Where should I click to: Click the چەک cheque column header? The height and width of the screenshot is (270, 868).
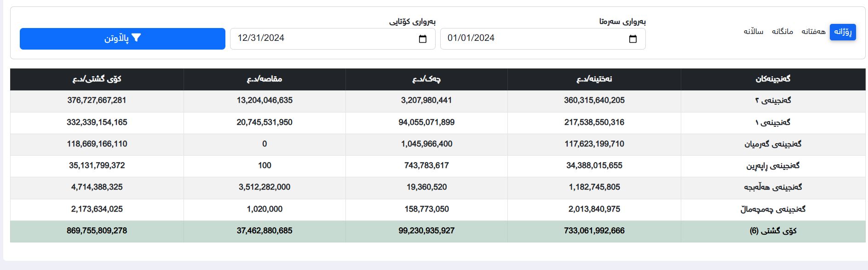click(426, 79)
